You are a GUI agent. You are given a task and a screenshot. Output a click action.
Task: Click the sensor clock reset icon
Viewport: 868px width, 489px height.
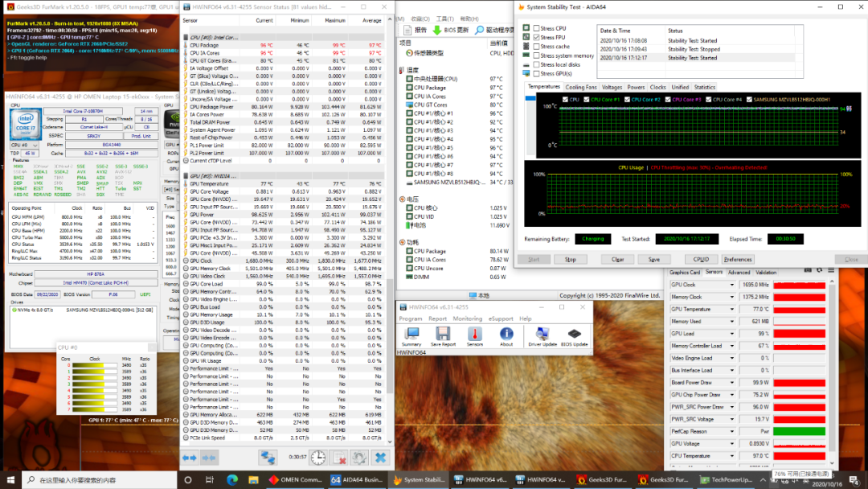318,457
